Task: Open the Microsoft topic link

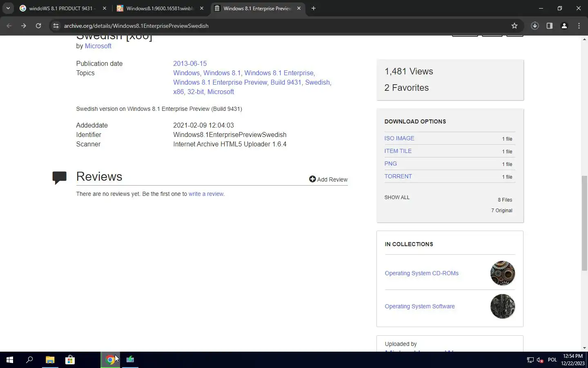Action: 220,92
